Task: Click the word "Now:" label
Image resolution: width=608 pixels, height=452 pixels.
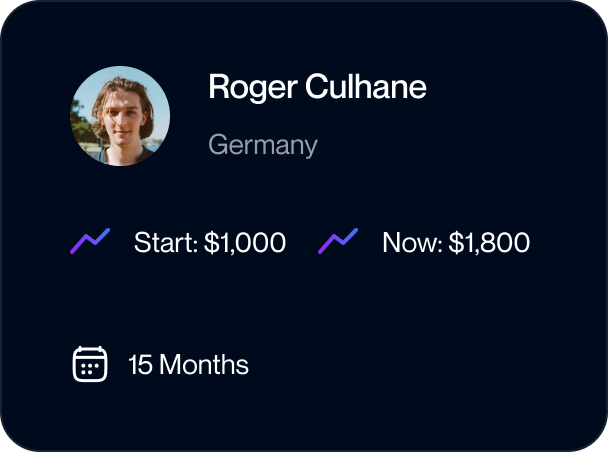Action: coord(412,243)
